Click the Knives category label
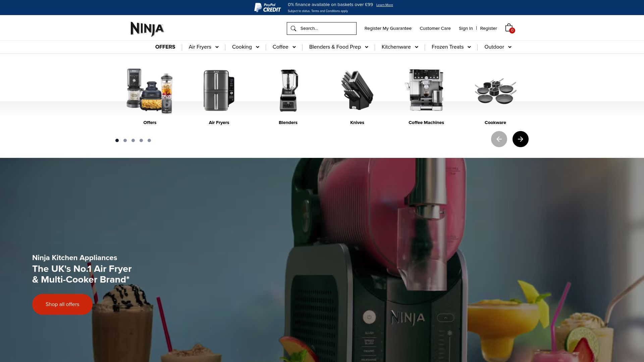This screenshot has height=362, width=644. [x=357, y=123]
